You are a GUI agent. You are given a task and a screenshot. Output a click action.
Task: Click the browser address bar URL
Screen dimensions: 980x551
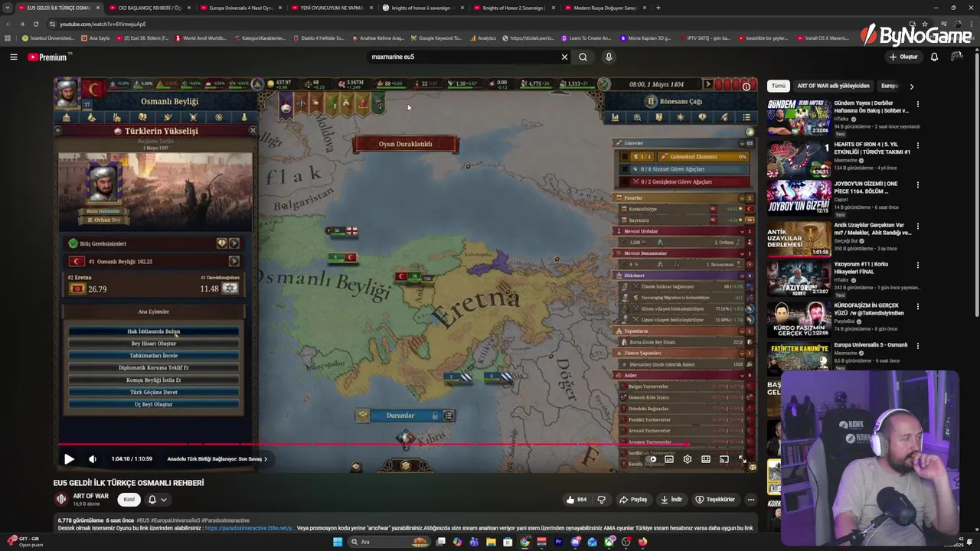tap(103, 24)
